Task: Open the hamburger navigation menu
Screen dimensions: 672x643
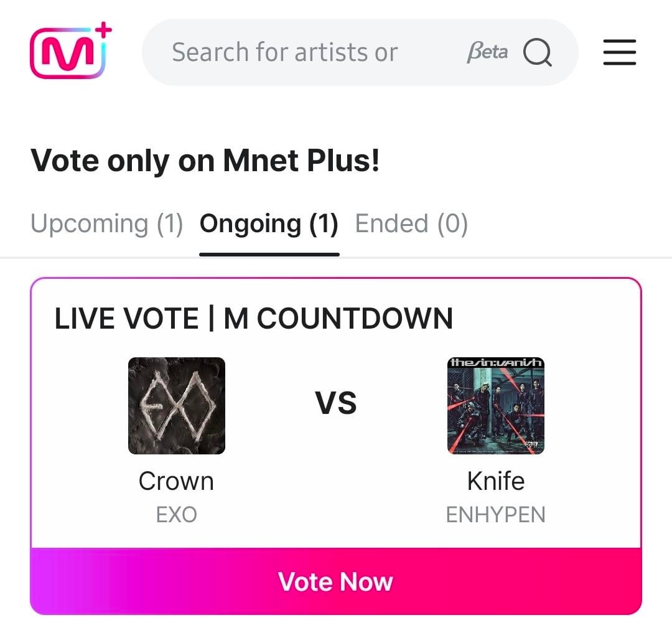Action: coord(619,54)
